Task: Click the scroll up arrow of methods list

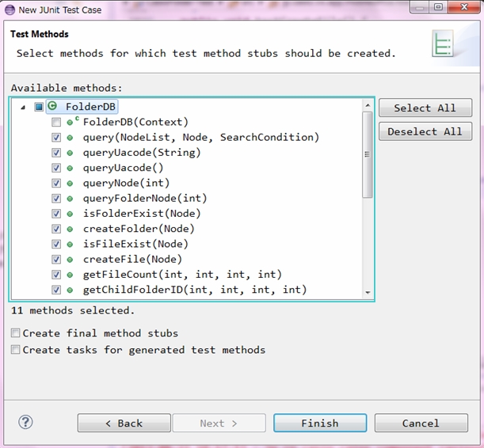Action: coord(368,105)
